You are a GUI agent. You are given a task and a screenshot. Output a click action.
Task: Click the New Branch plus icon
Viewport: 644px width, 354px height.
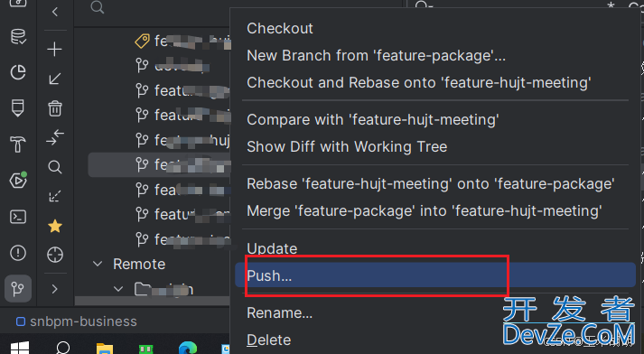click(x=54, y=50)
